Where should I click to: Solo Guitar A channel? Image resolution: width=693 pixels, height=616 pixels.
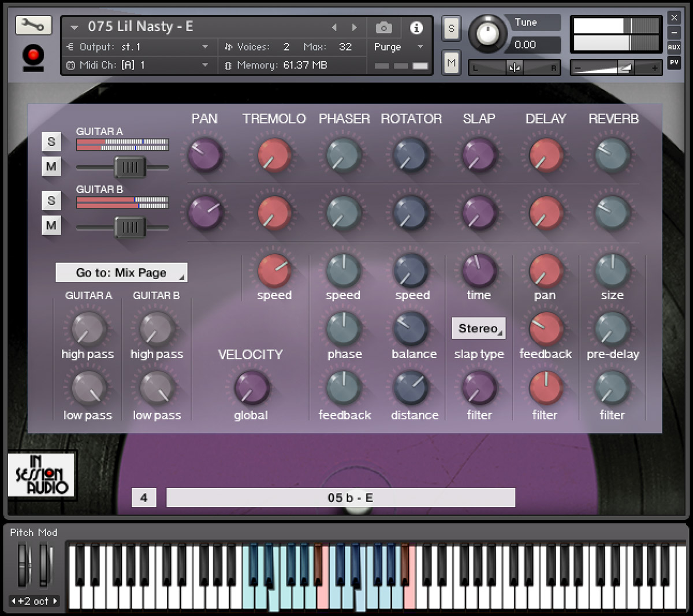(51, 142)
